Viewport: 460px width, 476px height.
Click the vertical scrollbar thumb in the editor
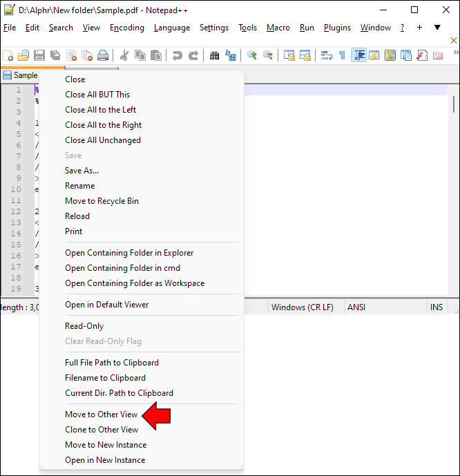(x=454, y=104)
